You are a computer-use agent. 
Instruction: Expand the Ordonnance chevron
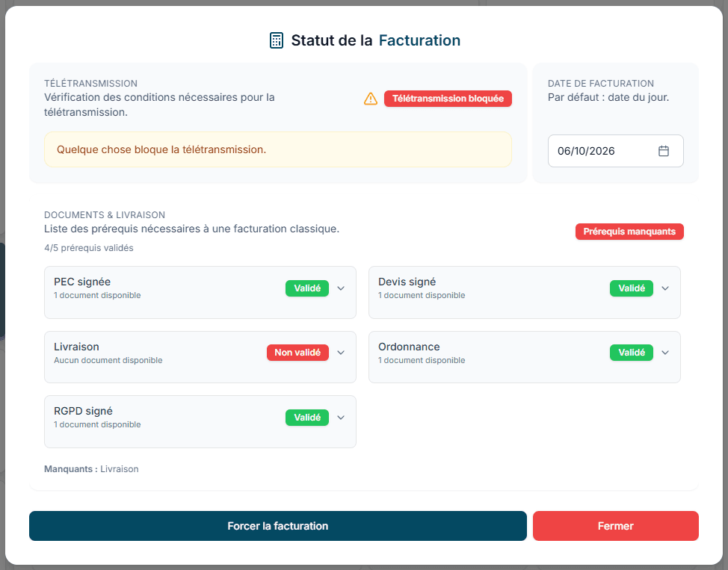pyautogui.click(x=665, y=353)
